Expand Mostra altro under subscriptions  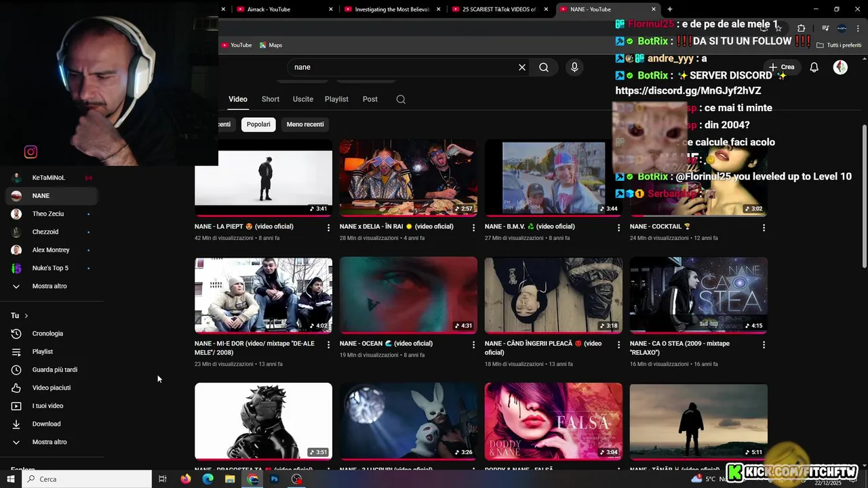tap(50, 286)
